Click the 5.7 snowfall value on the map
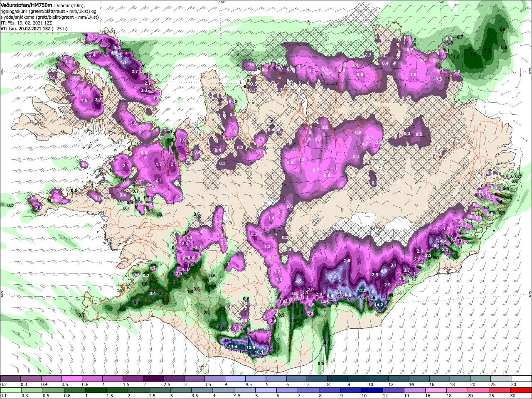Image resolution: width=532 pixels, height=399 pixels. 332,276
